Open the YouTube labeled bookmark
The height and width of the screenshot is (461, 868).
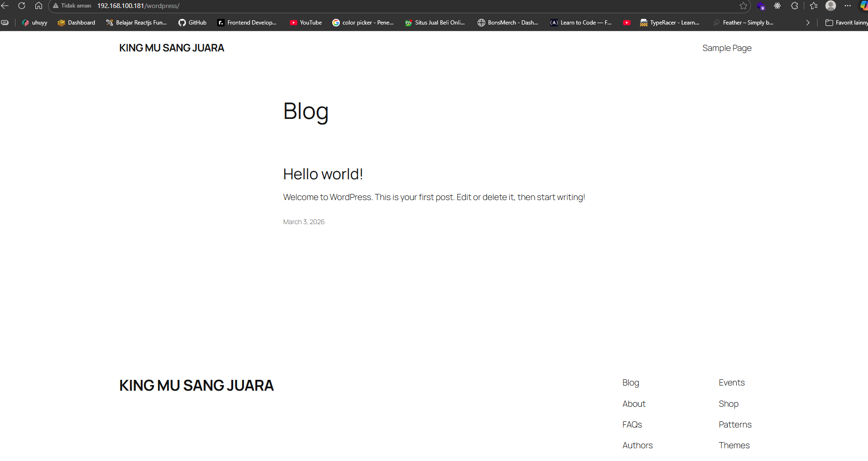tap(306, 23)
